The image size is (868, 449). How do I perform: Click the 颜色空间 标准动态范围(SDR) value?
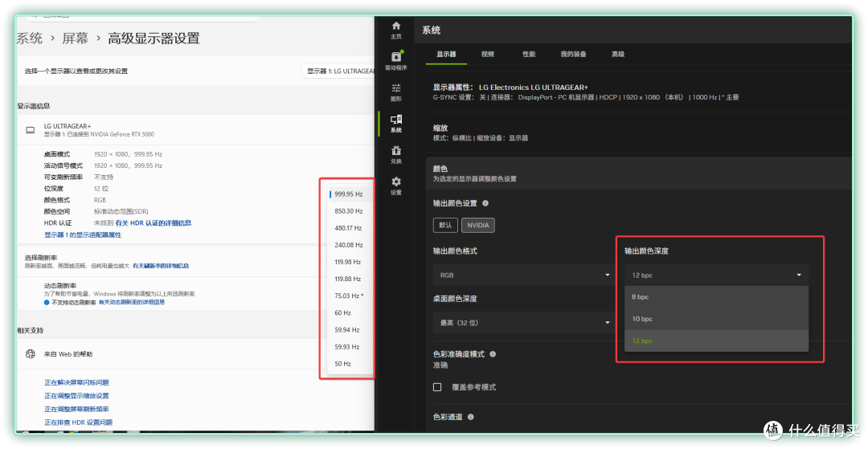click(x=121, y=211)
